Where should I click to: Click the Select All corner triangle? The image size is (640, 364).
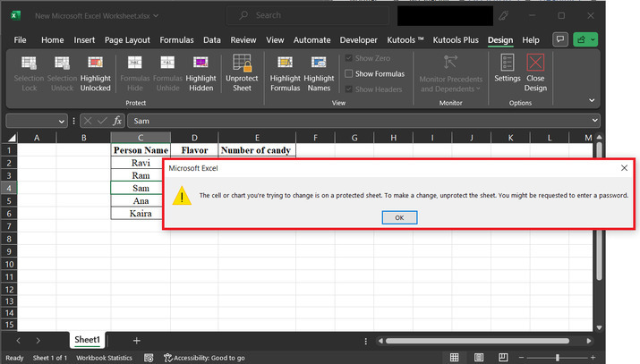[12, 138]
